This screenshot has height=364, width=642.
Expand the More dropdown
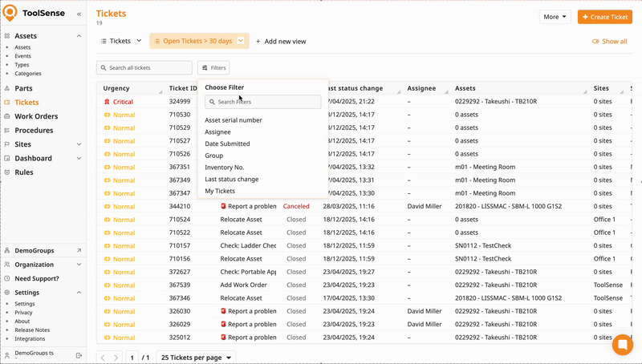555,17
